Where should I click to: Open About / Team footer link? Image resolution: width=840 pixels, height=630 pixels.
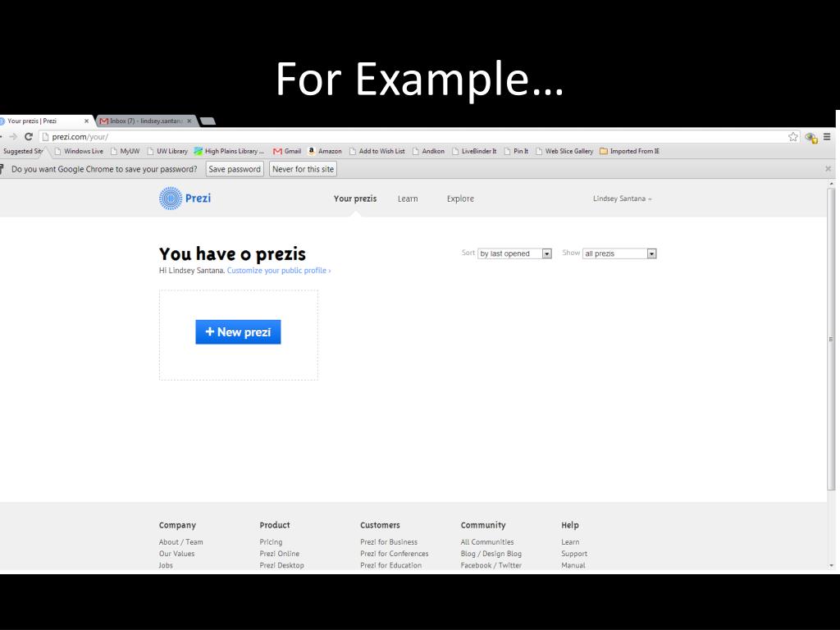(181, 542)
